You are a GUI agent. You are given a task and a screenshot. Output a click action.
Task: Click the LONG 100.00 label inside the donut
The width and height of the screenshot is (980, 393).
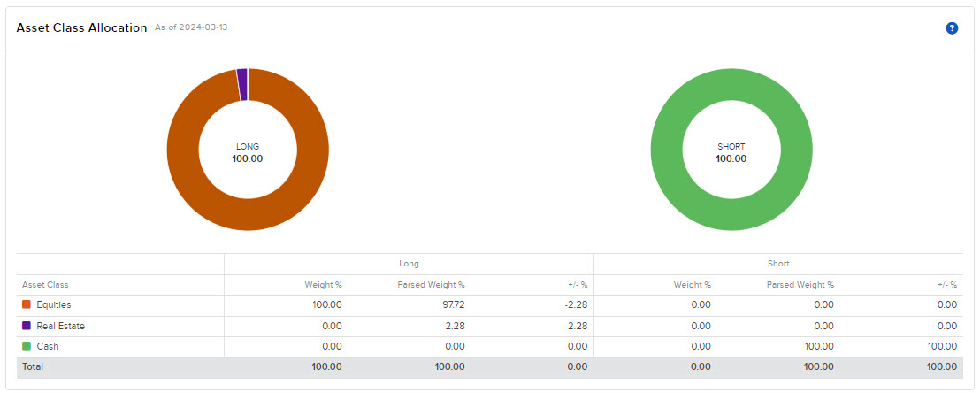pos(248,152)
